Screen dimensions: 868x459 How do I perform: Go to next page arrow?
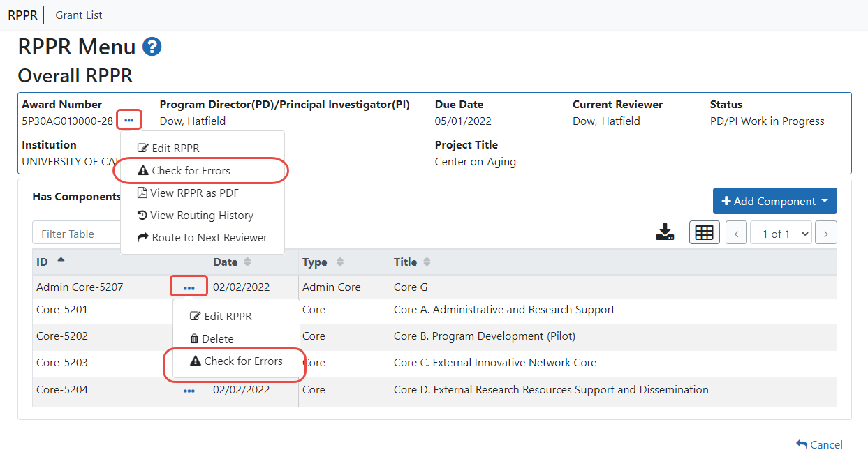pos(826,234)
